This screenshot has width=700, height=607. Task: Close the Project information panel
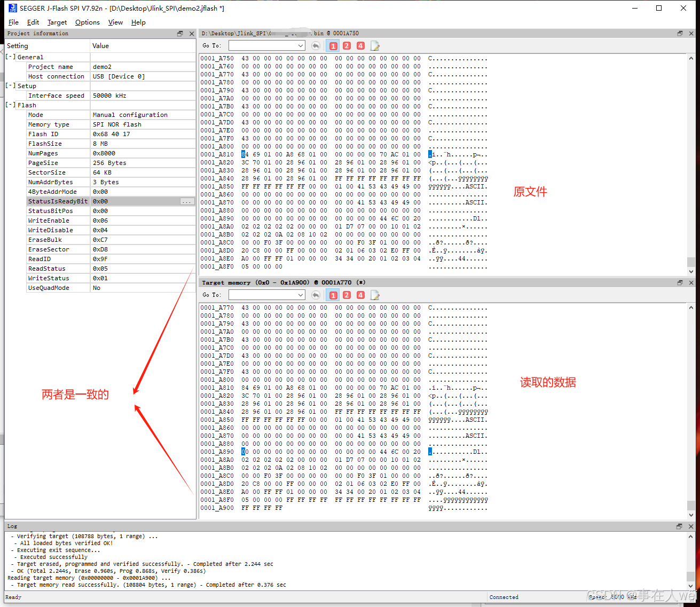coord(192,34)
